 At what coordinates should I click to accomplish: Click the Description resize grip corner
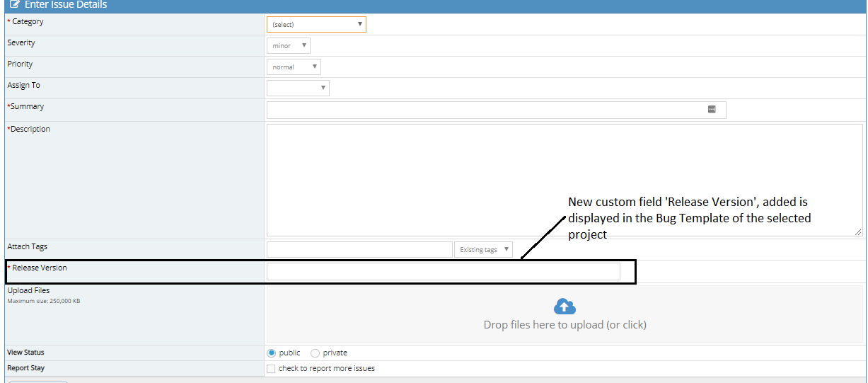pos(859,232)
